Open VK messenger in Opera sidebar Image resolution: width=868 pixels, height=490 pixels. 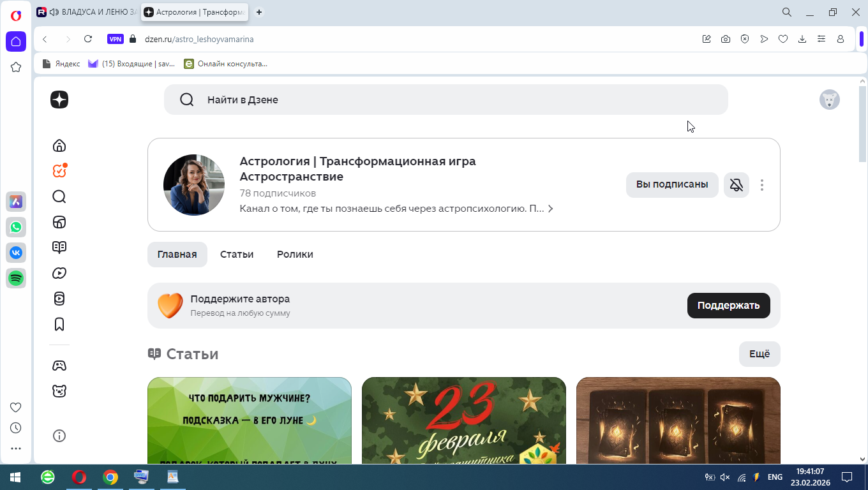point(16,253)
